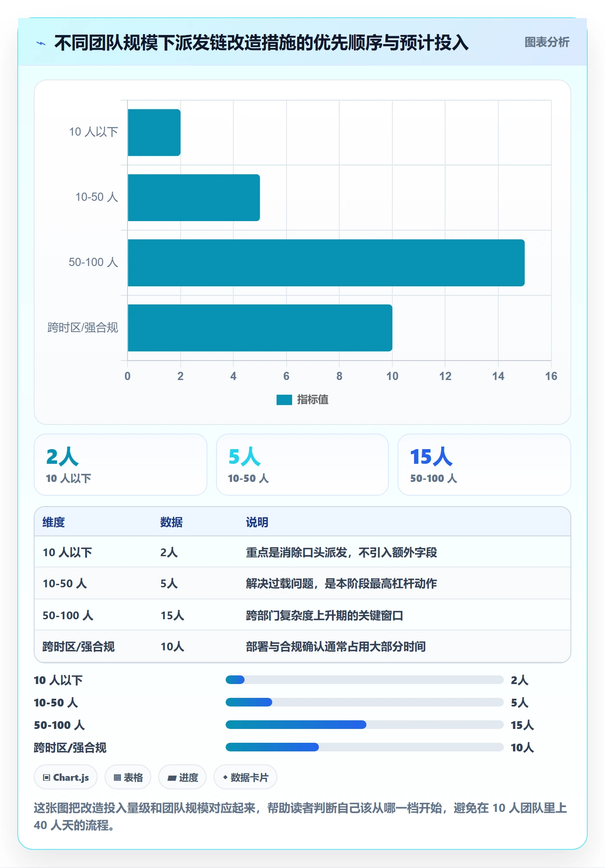
Task: Click the progress bar for 50-100 人
Action: (364, 725)
